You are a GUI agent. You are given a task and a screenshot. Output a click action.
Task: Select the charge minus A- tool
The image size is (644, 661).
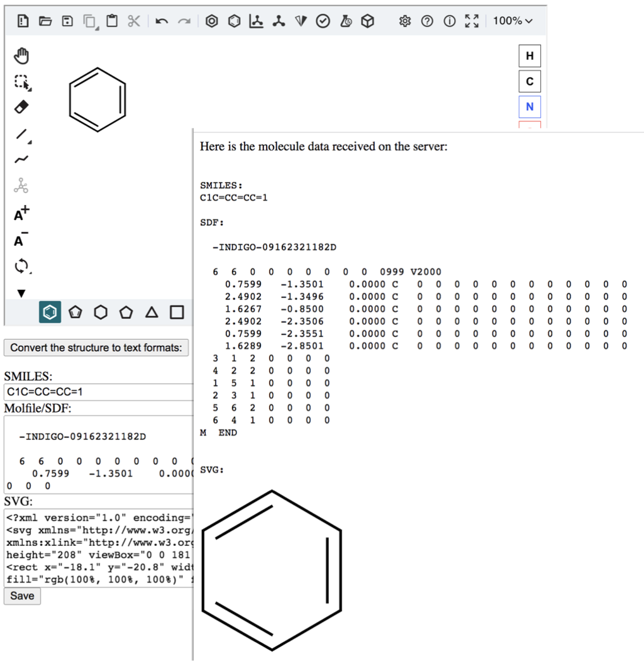pos(22,240)
